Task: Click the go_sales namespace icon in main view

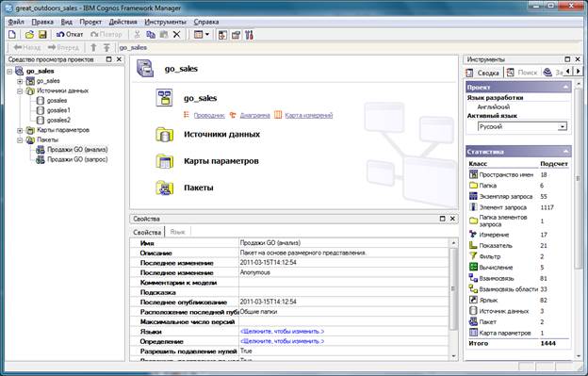Action: click(164, 98)
